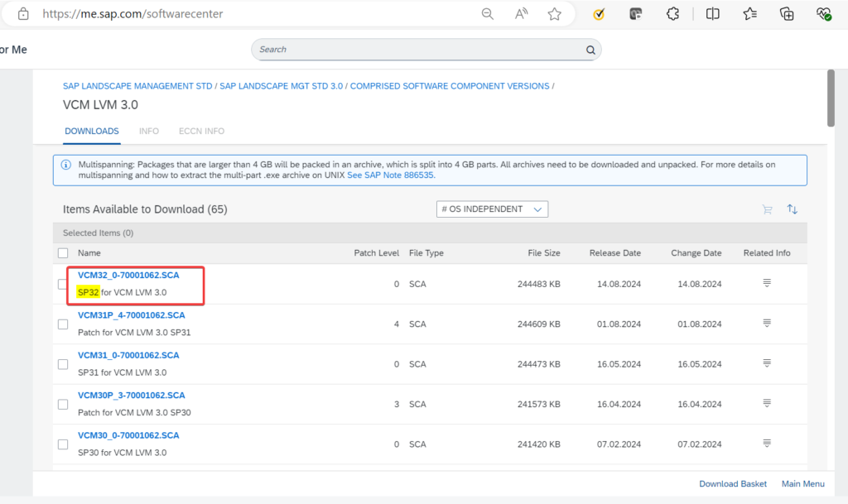Click the Release Date column header
This screenshot has height=504, width=848.
(615, 252)
